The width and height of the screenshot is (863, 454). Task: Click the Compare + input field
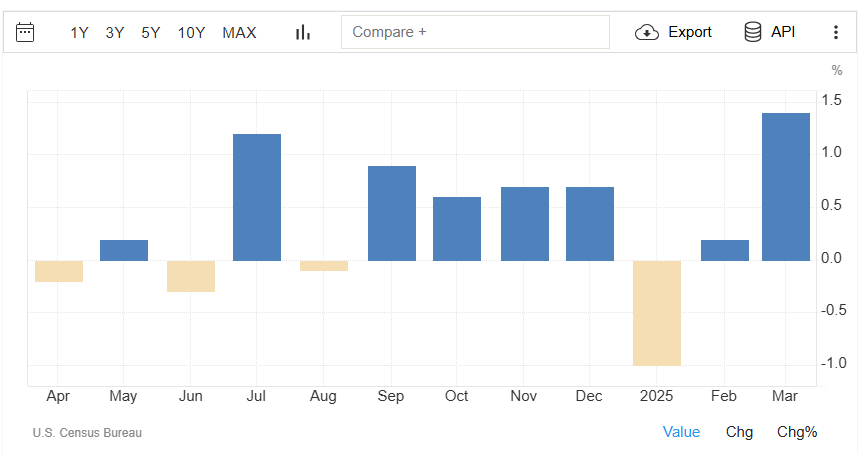[475, 32]
